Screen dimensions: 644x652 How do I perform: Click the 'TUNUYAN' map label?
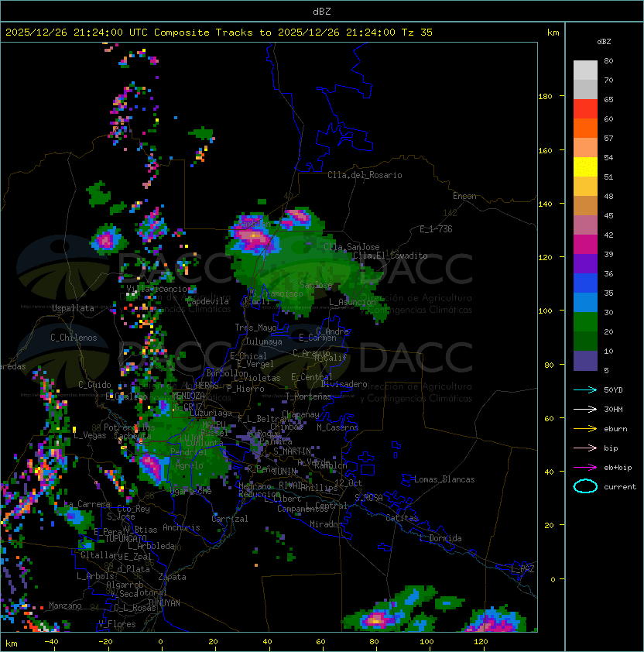(164, 603)
